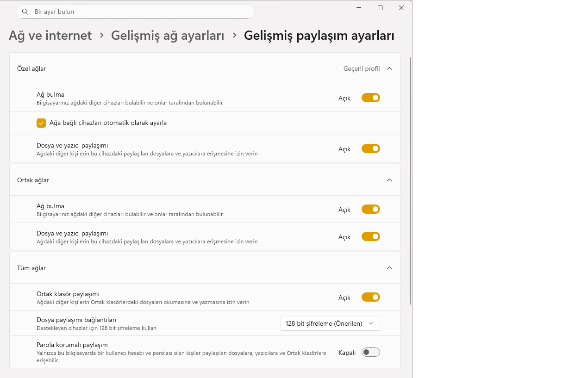Open 'Gelişmiş ağ ayarları' breadcrumb
Image resolution: width=588 pixels, height=378 pixels.
[x=168, y=36]
